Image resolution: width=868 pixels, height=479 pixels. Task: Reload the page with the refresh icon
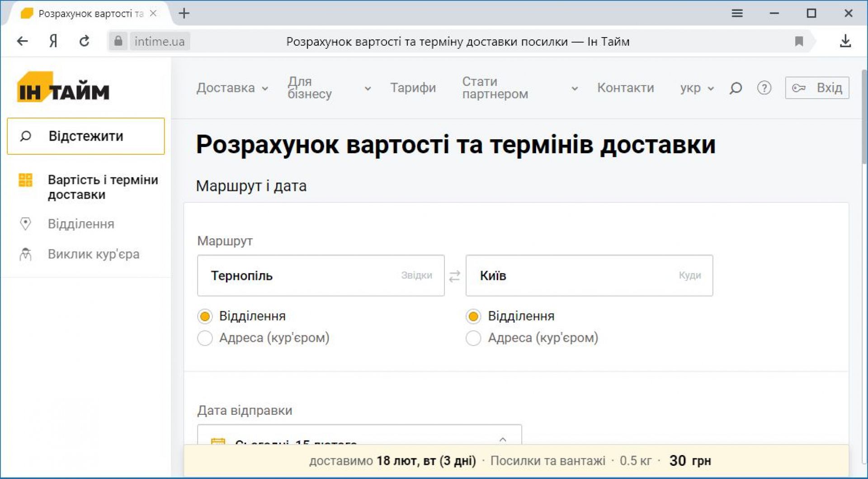pyautogui.click(x=84, y=42)
